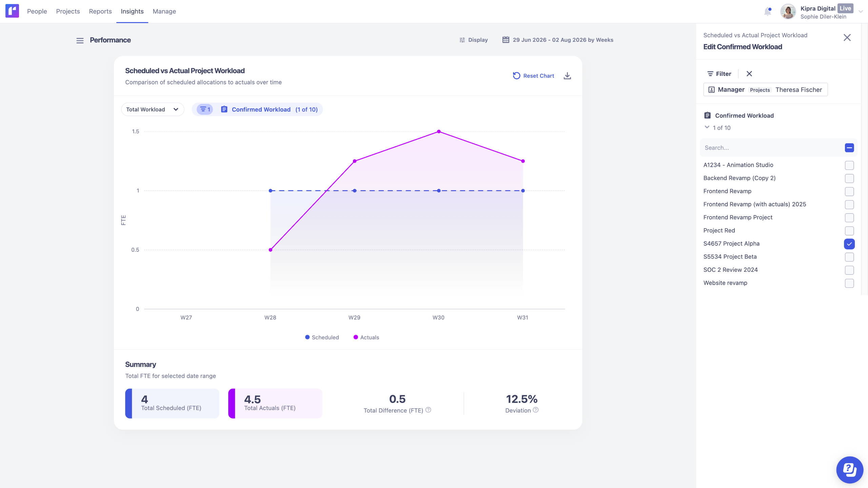
Task: Open the hamburger menu beside Performance
Action: point(80,41)
